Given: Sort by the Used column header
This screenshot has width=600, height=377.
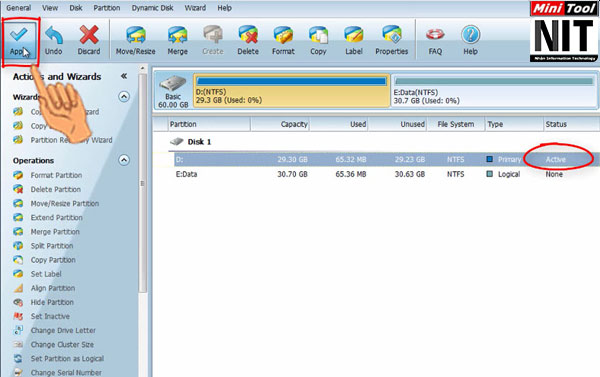Looking at the screenshot, I should (x=339, y=124).
